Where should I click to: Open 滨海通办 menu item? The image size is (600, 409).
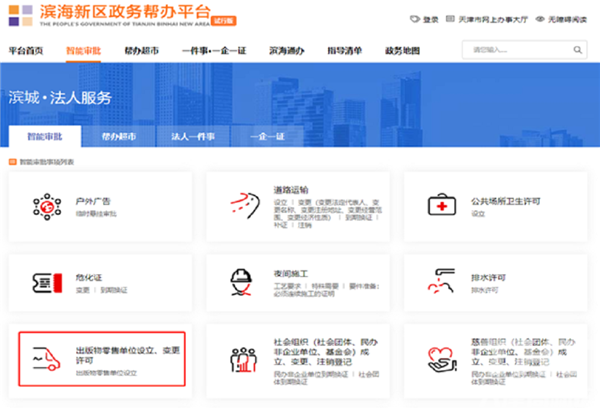(287, 51)
